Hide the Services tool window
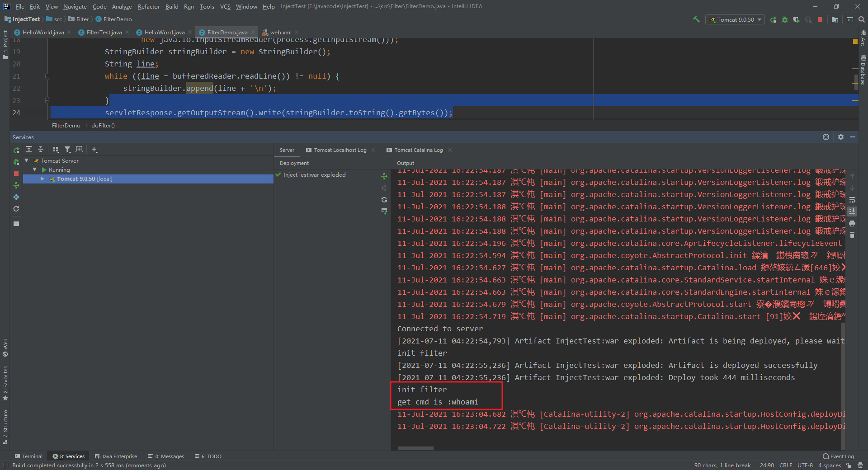Image resolution: width=868 pixels, height=470 pixels. (x=853, y=137)
